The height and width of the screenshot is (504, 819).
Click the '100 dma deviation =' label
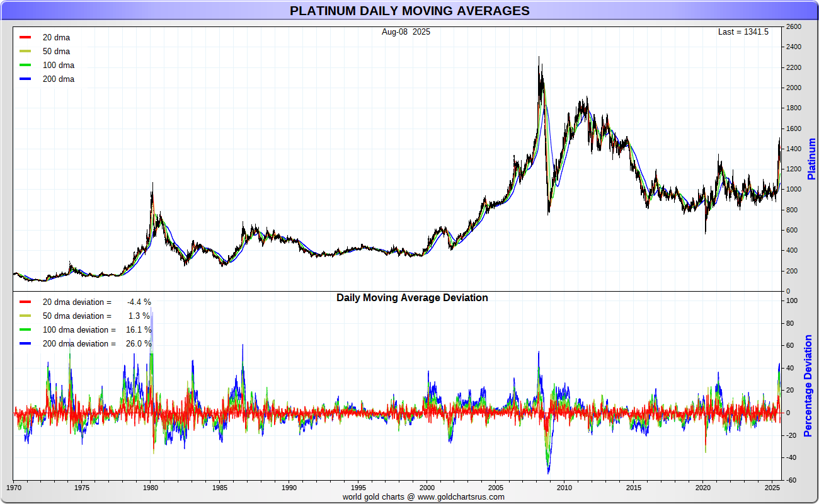(79, 329)
